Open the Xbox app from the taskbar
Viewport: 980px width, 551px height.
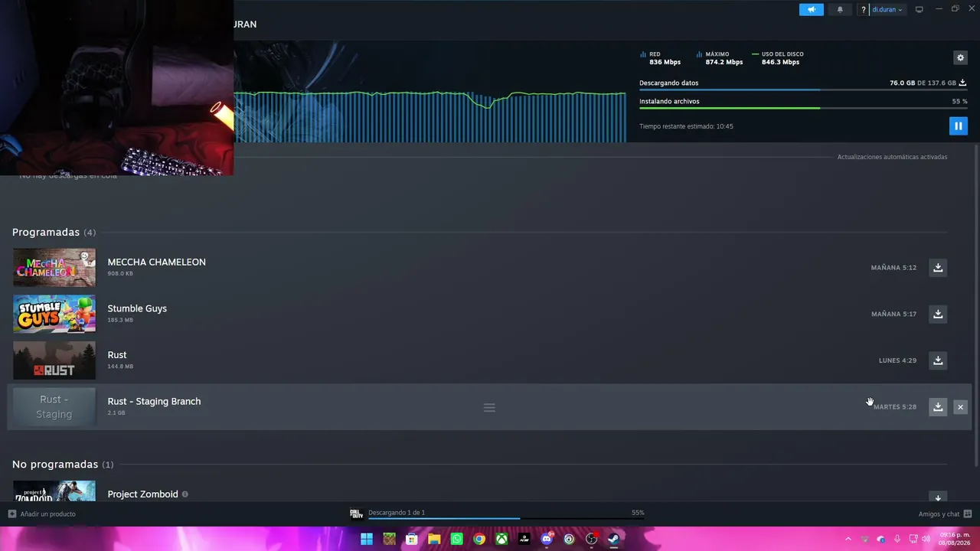[501, 539]
